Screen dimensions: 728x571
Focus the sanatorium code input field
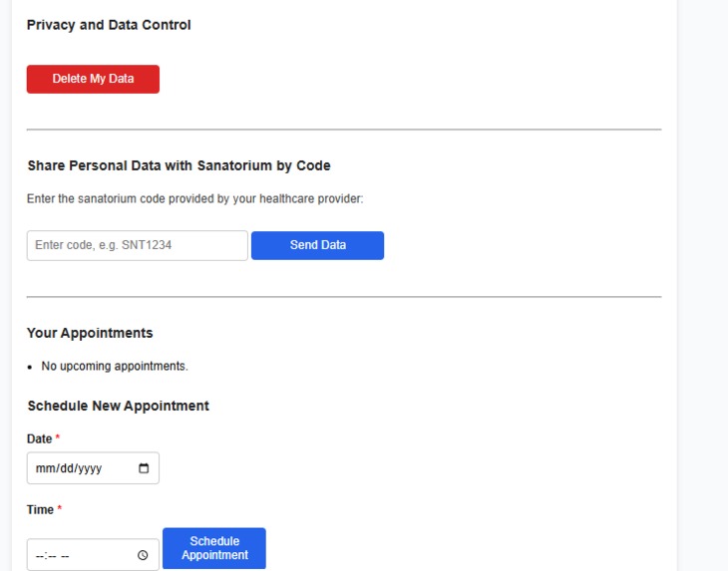click(x=138, y=245)
